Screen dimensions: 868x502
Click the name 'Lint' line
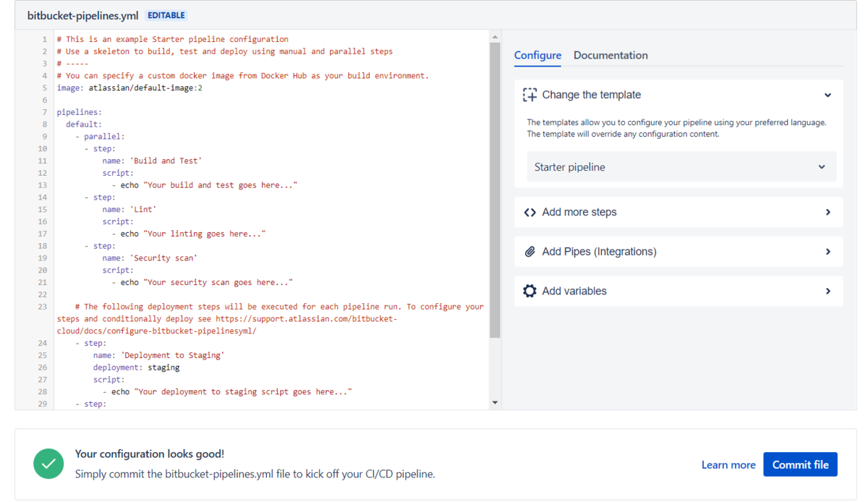(x=129, y=209)
